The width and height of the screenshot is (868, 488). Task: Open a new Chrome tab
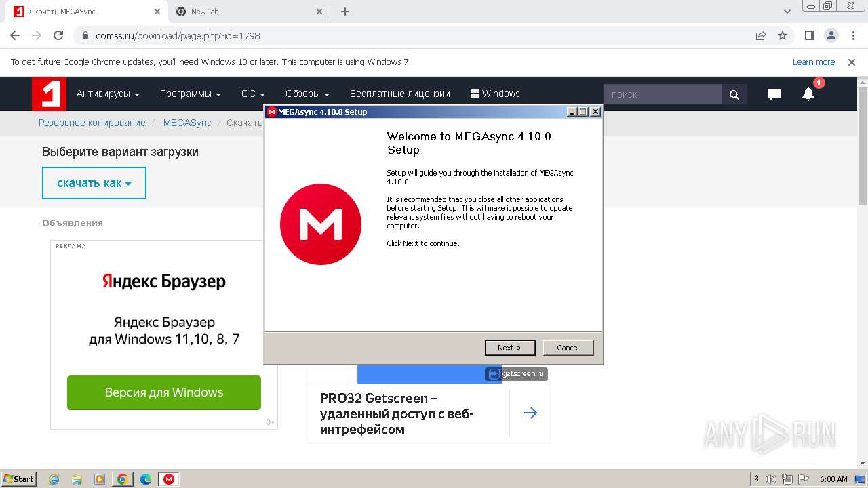coord(345,12)
